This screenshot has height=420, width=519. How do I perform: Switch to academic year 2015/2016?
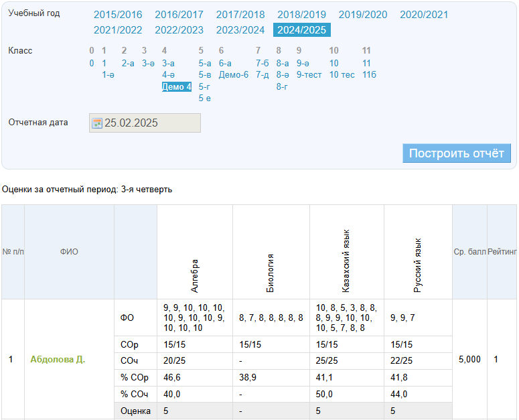point(118,14)
